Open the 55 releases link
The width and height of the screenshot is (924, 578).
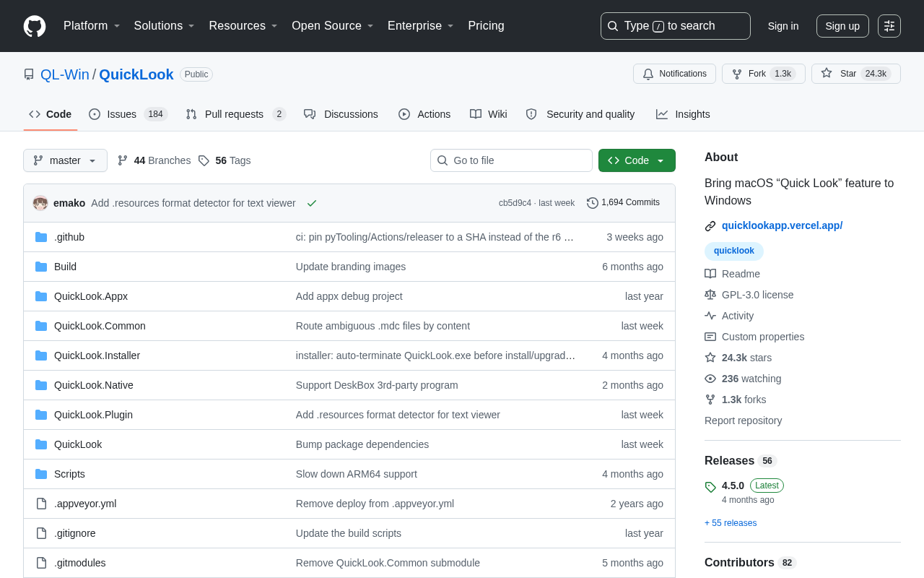(731, 523)
